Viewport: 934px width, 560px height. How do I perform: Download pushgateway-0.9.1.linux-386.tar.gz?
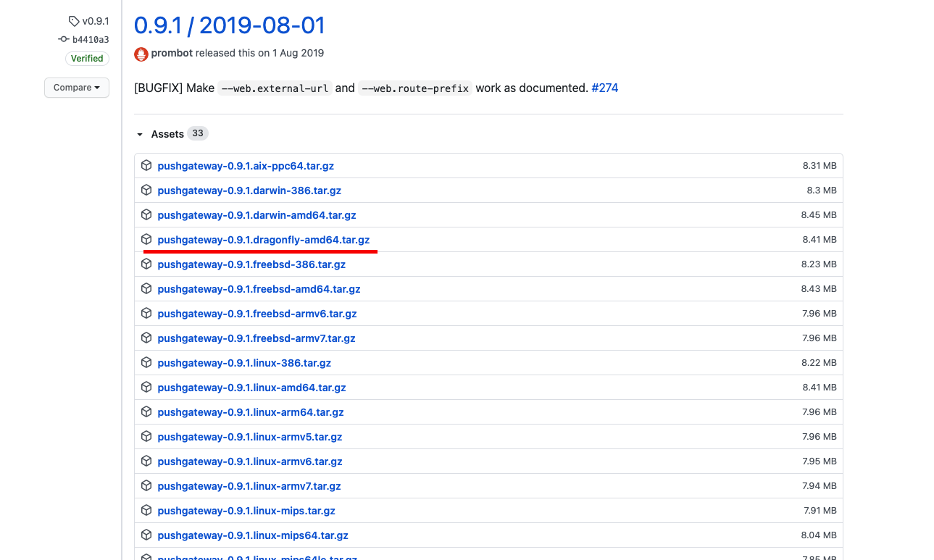244,363
